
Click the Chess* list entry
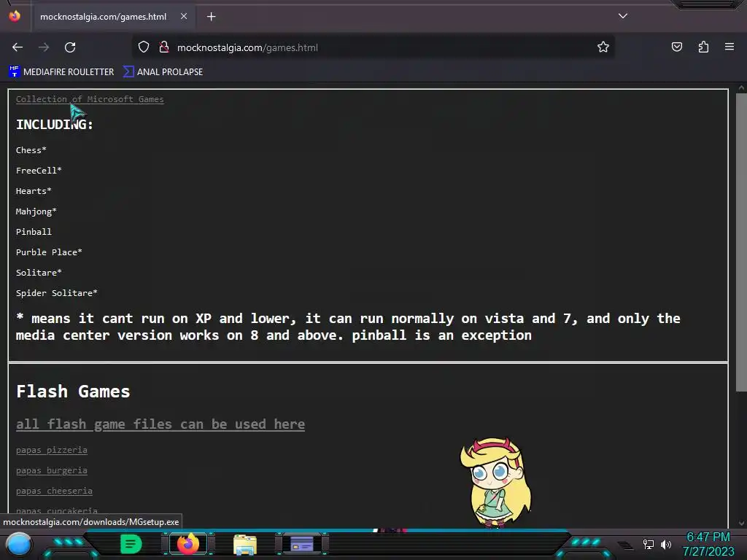tap(31, 150)
